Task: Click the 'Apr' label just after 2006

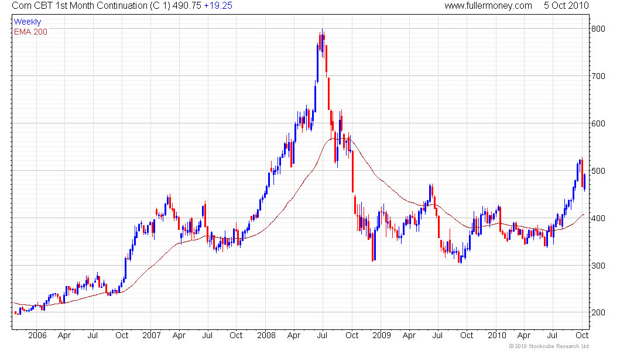Action: 64,335
